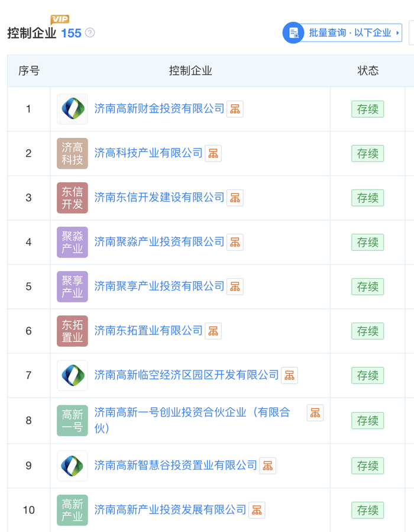Click the 东信开发 logo thumbnail
The image size is (414, 532).
click(73, 198)
